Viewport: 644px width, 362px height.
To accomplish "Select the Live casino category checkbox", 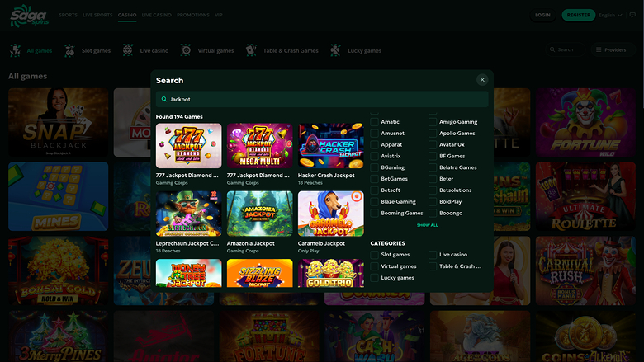I will coord(433,255).
